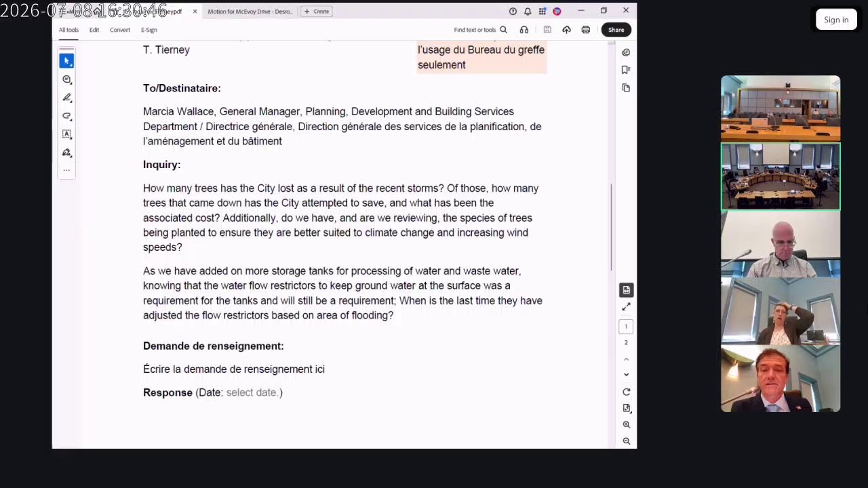Open the read aloud headphones icon
Image resolution: width=868 pixels, height=488 pixels.
point(524,30)
